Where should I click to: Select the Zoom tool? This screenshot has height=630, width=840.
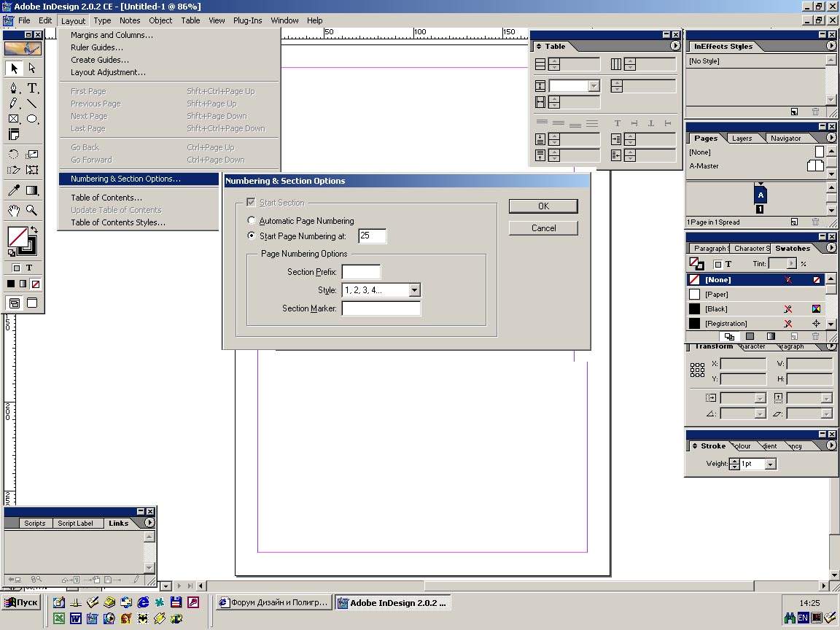(32, 211)
